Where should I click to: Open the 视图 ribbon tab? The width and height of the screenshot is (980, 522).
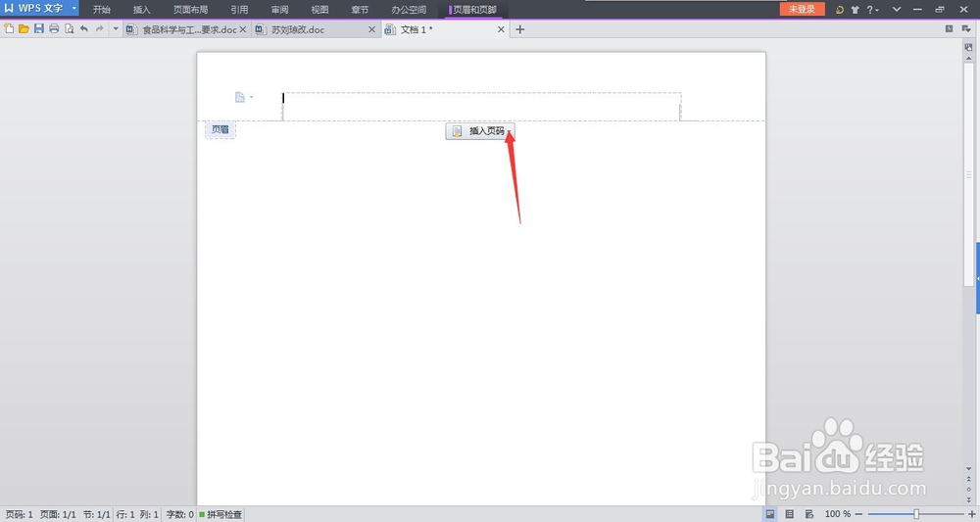(320, 10)
